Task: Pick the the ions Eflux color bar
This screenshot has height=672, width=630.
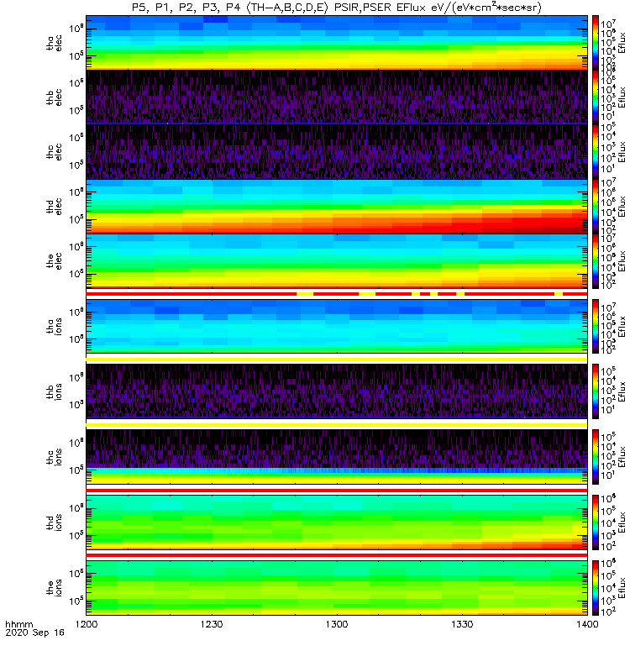Action: (x=596, y=587)
